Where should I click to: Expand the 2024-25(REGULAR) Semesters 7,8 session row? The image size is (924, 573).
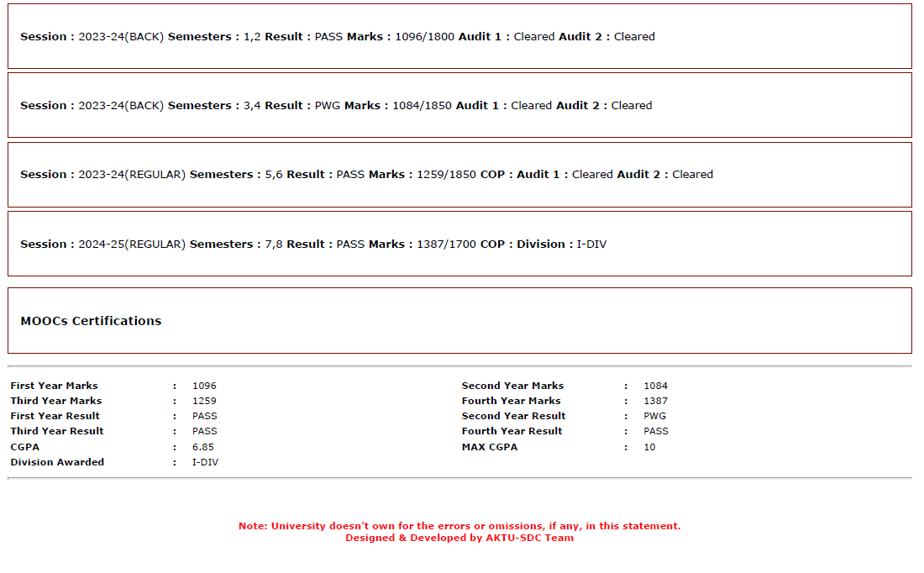click(x=459, y=244)
